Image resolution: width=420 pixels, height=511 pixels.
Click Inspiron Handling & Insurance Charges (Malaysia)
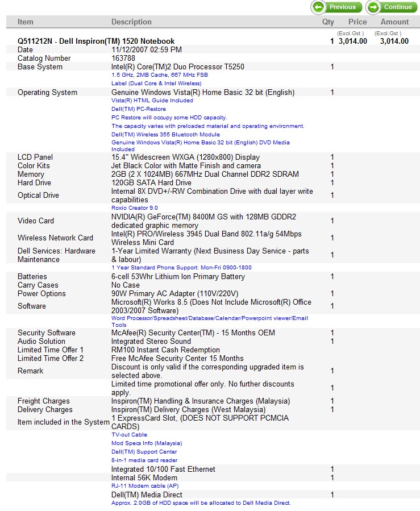click(x=201, y=401)
